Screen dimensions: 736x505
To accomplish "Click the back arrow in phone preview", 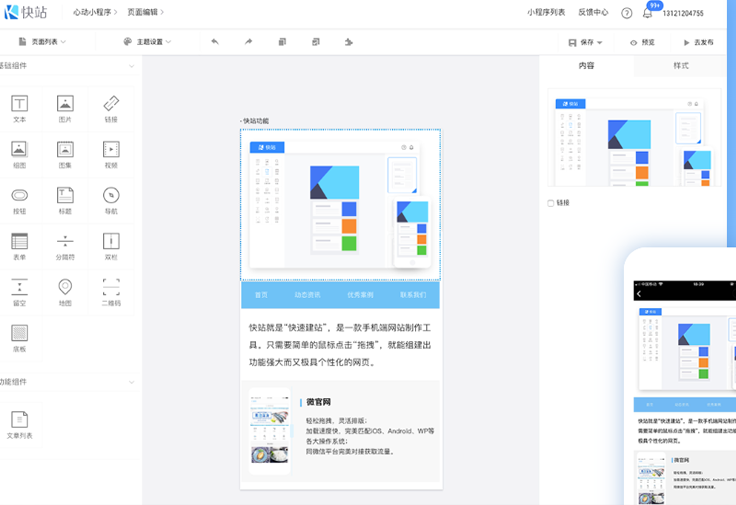I will pyautogui.click(x=639, y=294).
